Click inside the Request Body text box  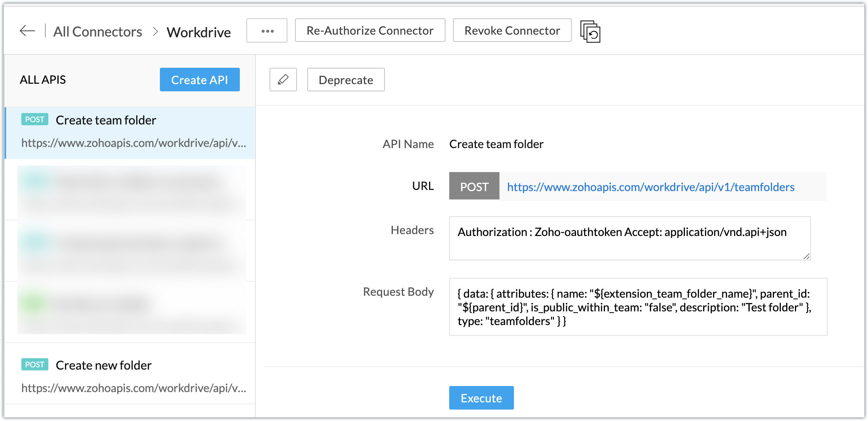tap(638, 307)
